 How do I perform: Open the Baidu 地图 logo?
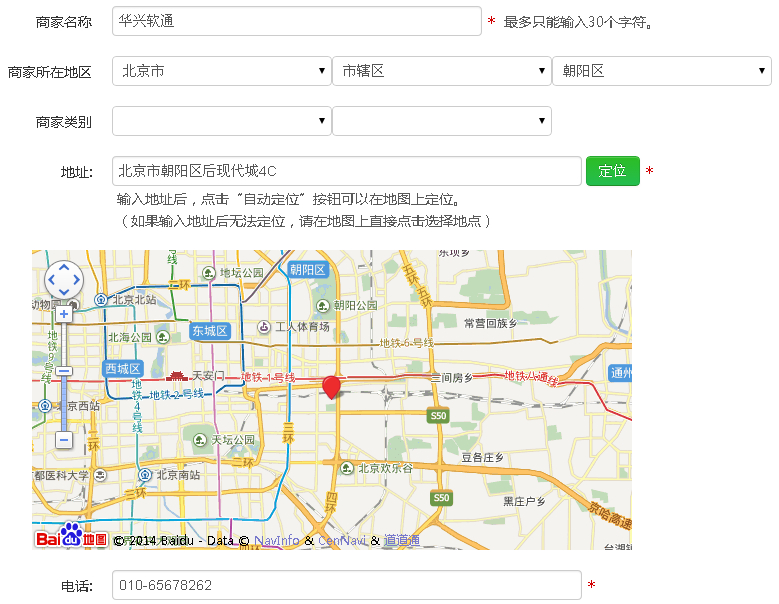[x=71, y=538]
